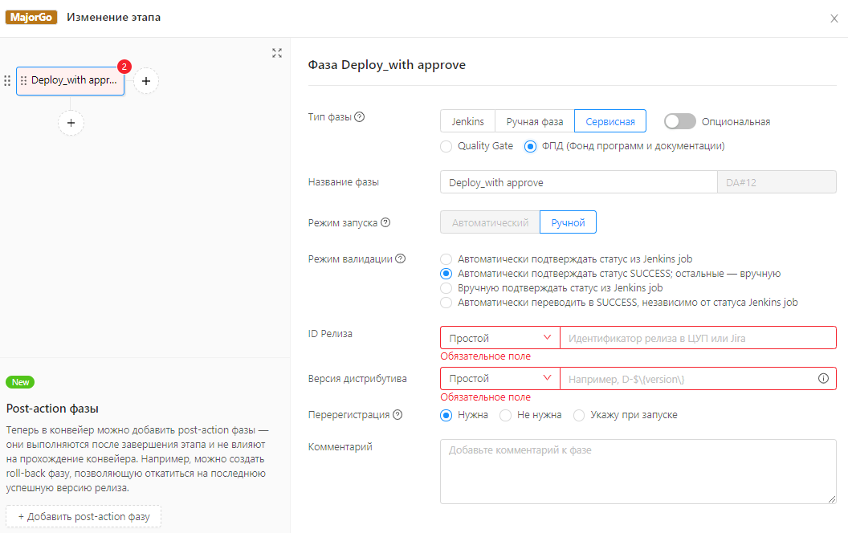Click the Комментарий text area
This screenshot has height=533, width=849.
click(638, 471)
